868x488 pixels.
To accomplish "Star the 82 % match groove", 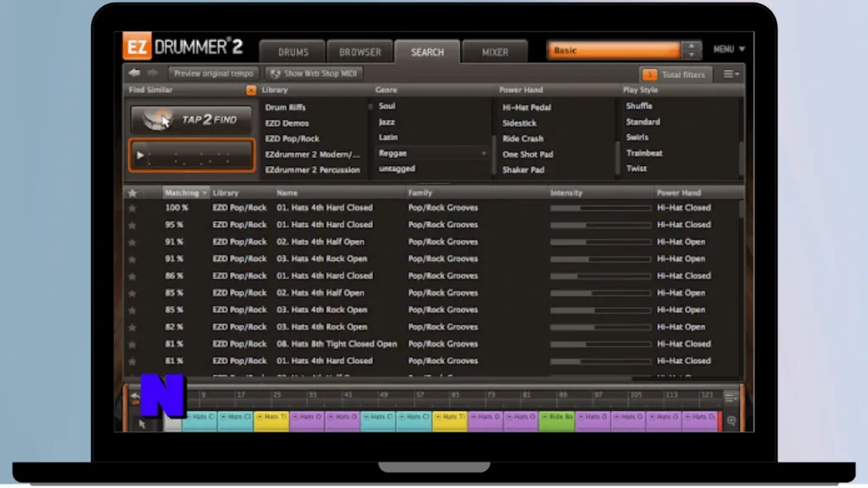I will 132,328.
